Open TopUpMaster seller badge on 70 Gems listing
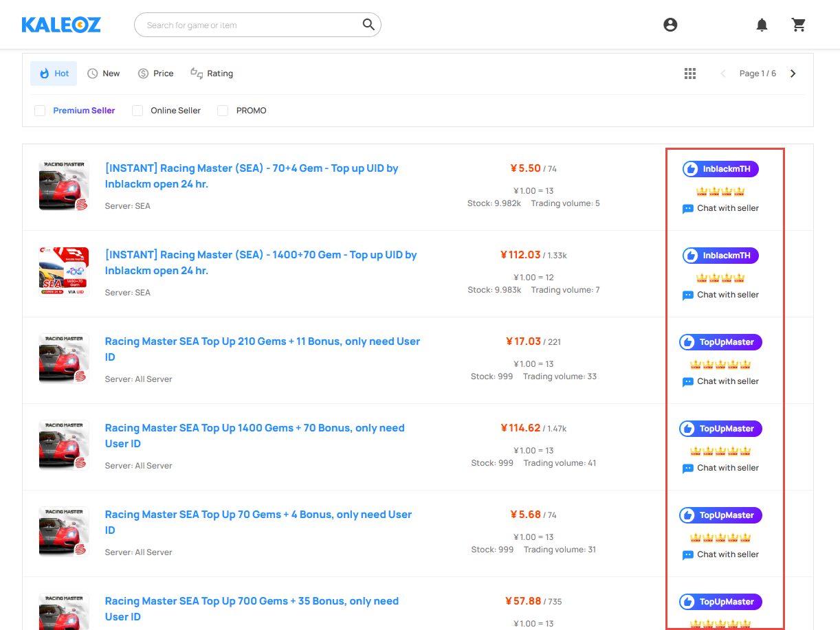Image resolution: width=840 pixels, height=630 pixels. click(x=720, y=515)
